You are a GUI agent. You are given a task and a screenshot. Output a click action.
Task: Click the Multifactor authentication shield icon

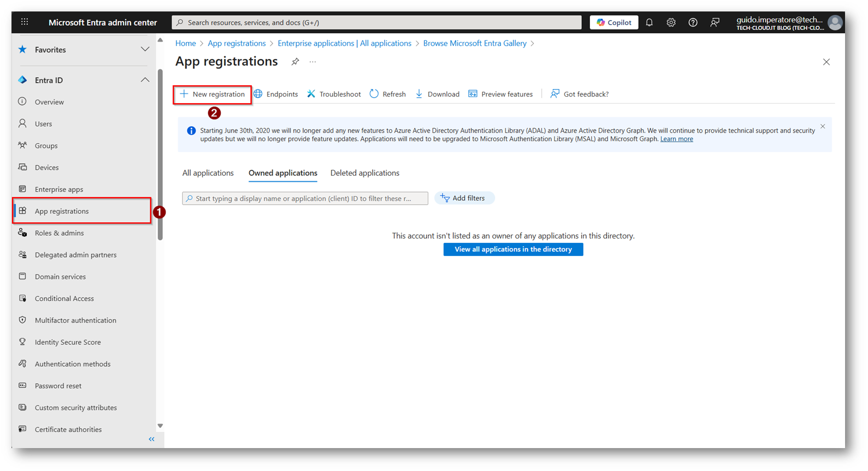(x=22, y=320)
